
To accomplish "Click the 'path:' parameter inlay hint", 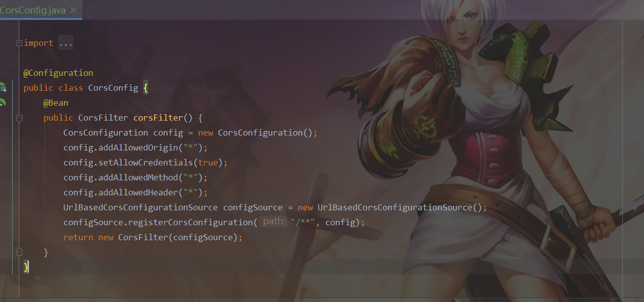I will [x=273, y=222].
